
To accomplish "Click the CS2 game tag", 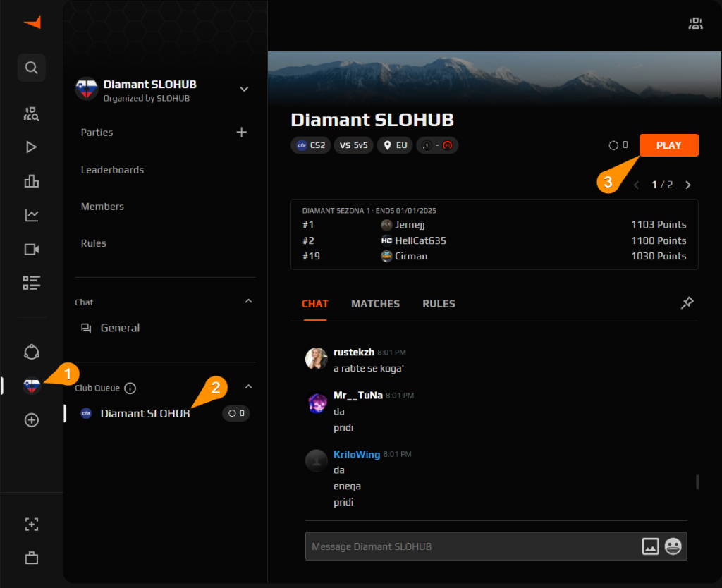I will 311,145.
